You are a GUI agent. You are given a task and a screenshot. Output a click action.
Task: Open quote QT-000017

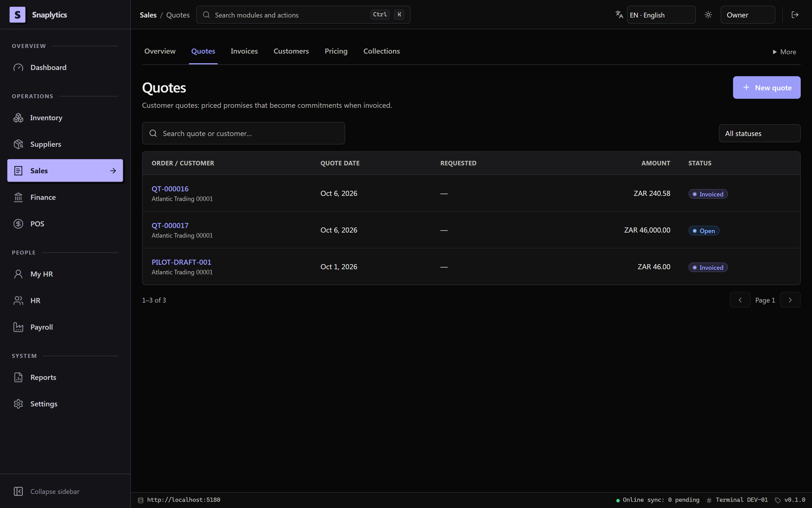pos(170,225)
